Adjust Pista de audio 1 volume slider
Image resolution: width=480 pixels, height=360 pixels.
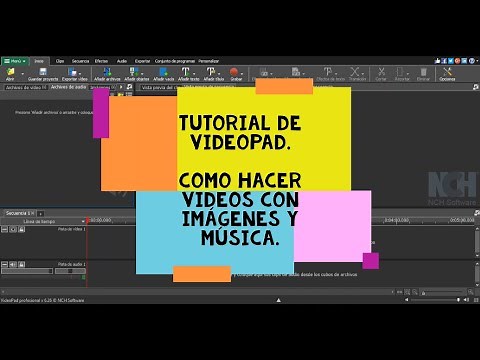[x=27, y=271]
